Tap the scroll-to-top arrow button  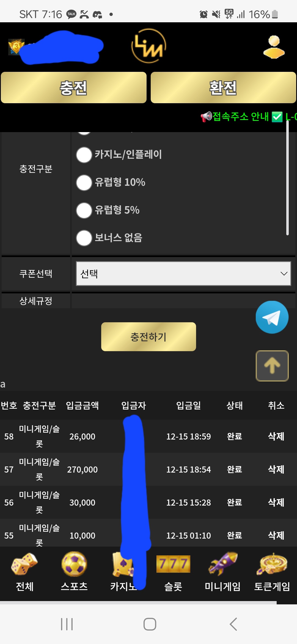pyautogui.click(x=272, y=365)
